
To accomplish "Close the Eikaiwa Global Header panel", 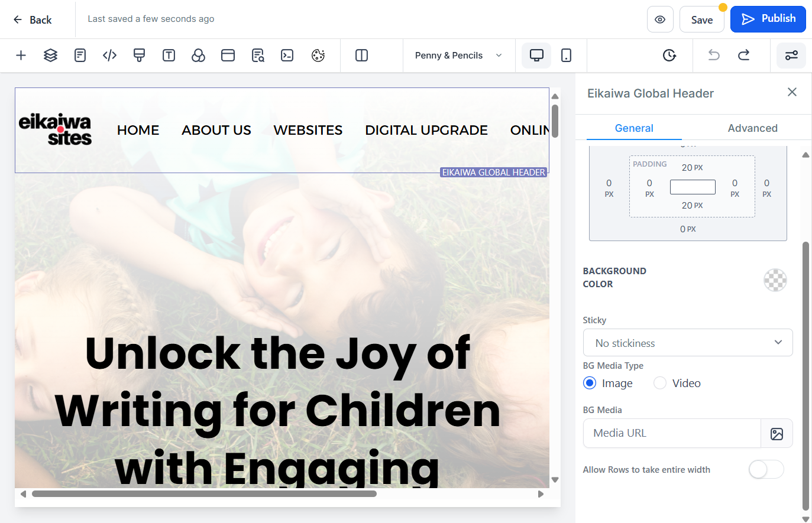I will point(792,92).
